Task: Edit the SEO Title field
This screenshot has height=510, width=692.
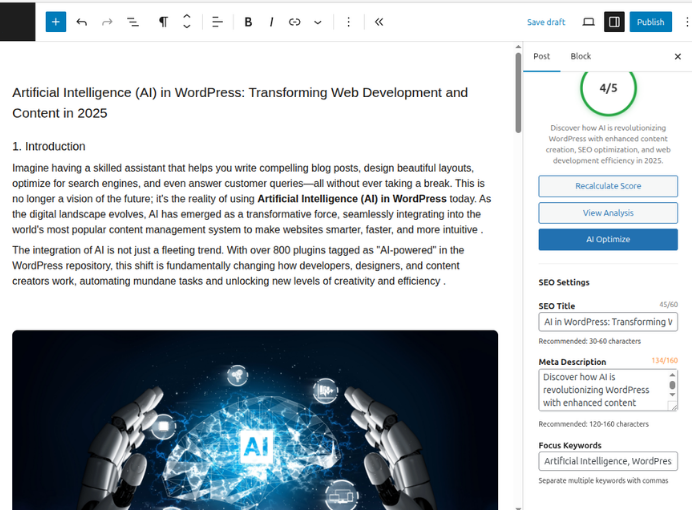Action: point(608,322)
